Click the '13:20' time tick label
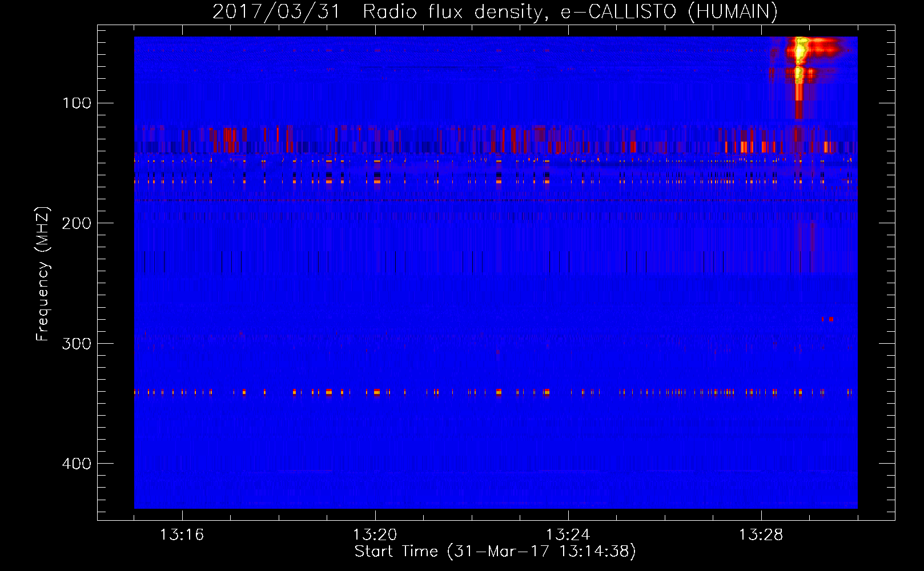 pos(375,535)
